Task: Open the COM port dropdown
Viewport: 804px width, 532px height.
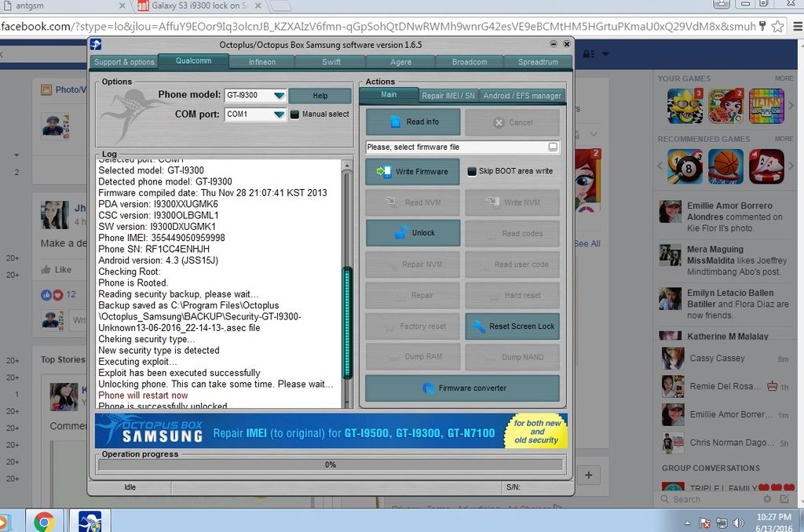Action: pos(279,115)
